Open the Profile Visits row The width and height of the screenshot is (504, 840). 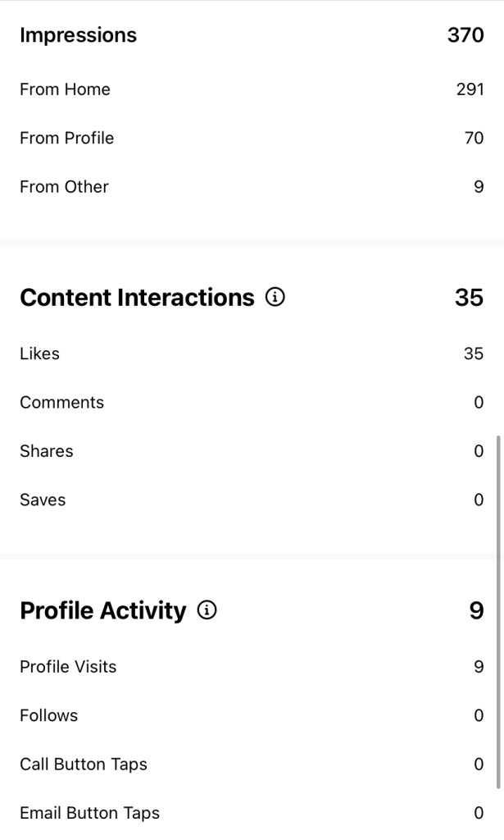[68, 667]
